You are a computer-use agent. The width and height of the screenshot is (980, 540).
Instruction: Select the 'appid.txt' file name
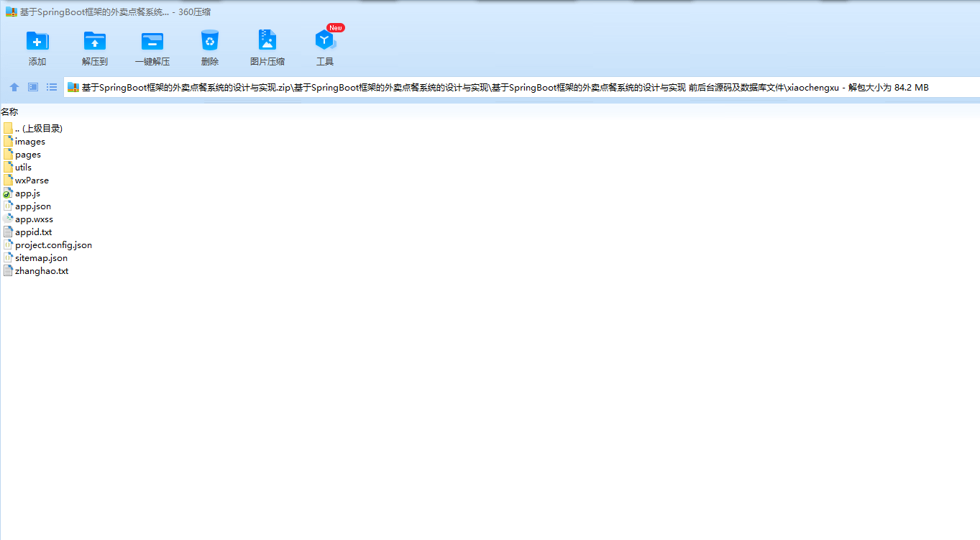click(x=33, y=232)
